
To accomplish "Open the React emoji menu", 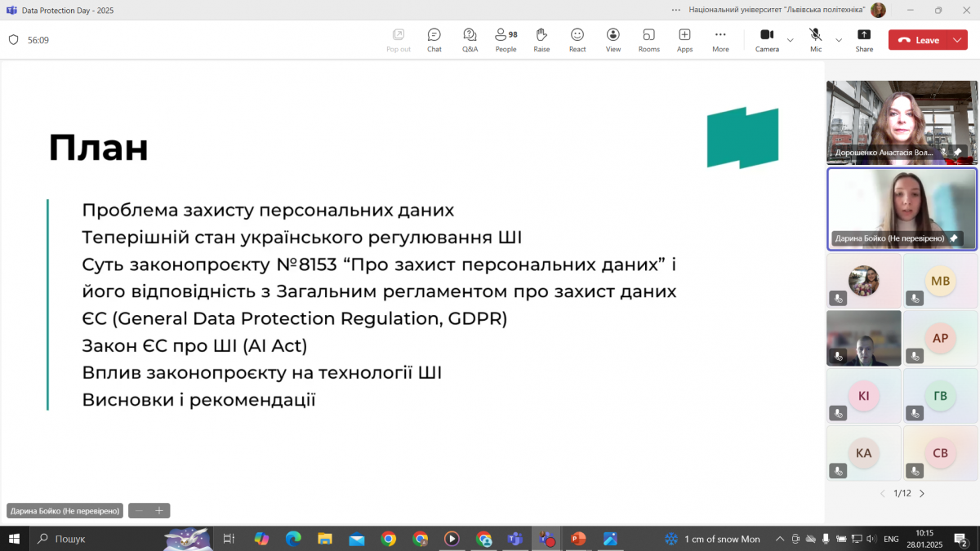I will coord(577,38).
